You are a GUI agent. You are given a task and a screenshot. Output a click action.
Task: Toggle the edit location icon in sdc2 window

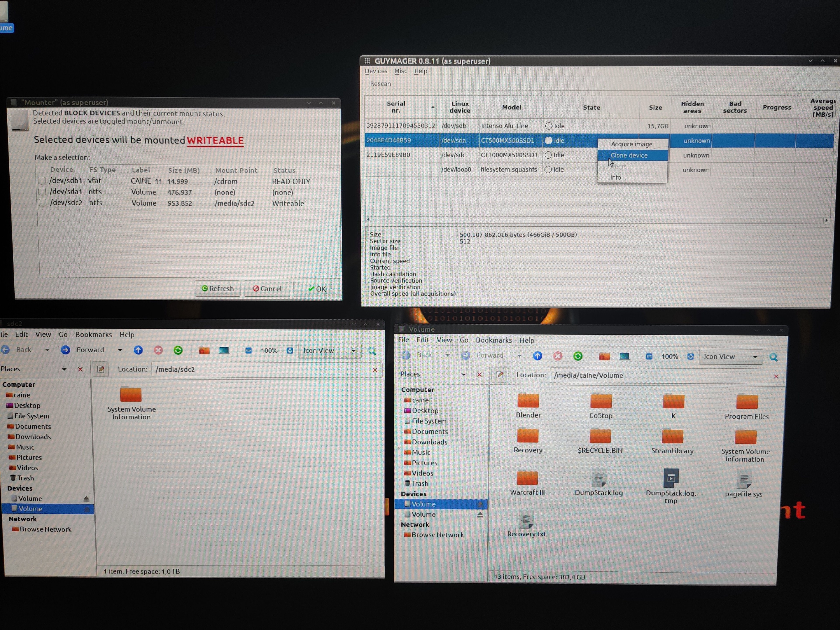tap(101, 369)
